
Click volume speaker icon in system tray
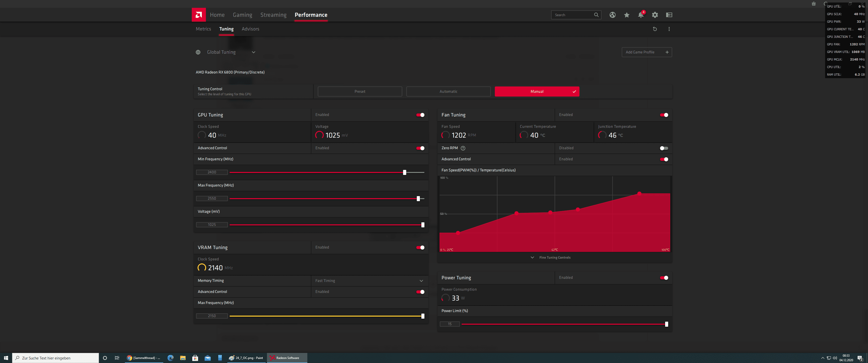[835, 358]
